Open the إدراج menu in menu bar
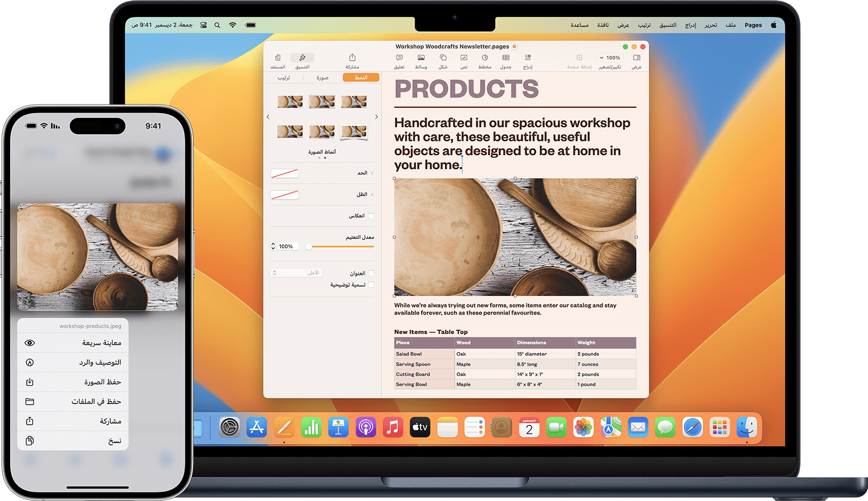The image size is (868, 501). pos(691,25)
